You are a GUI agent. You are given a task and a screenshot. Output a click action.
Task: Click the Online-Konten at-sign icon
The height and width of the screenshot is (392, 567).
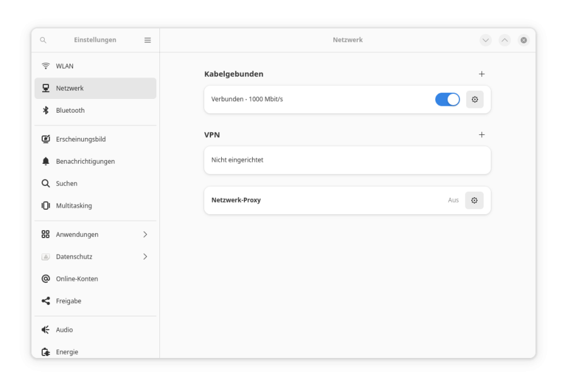point(45,279)
